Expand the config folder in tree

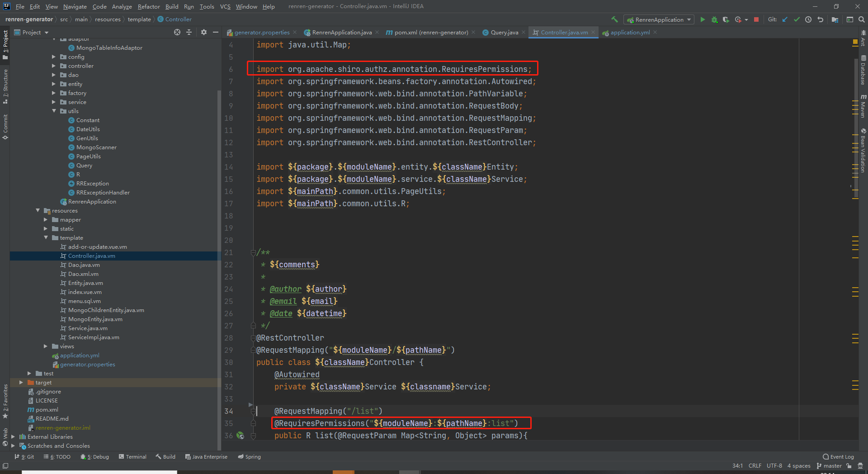[x=54, y=57]
